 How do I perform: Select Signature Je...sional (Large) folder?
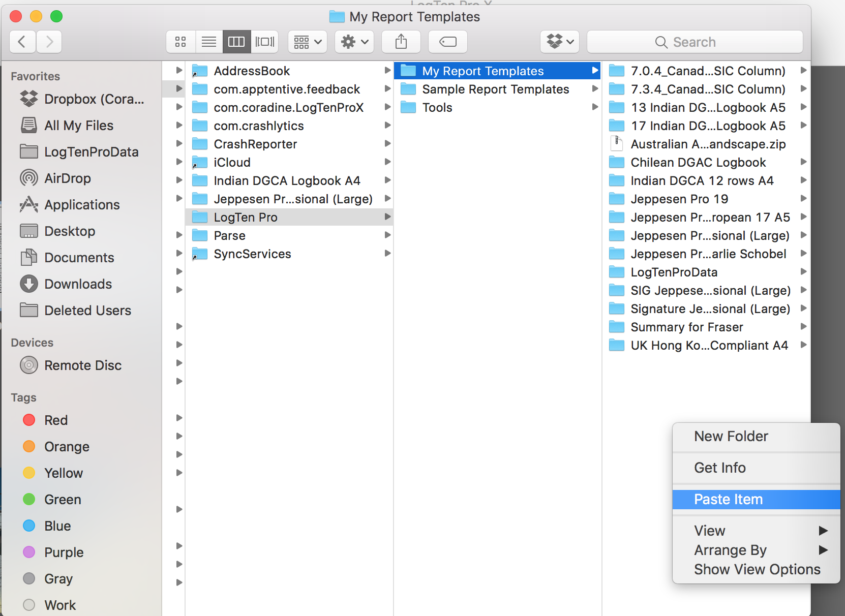point(706,309)
